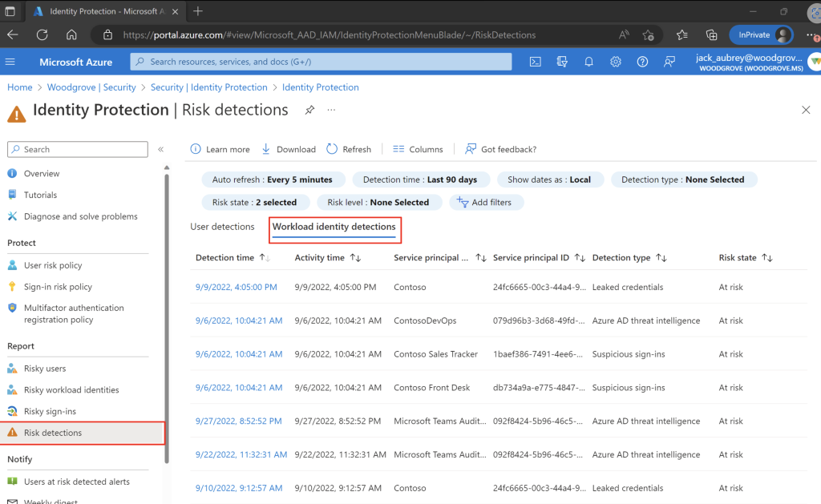The height and width of the screenshot is (504, 821).
Task: Change the Detection time filter
Action: [x=420, y=179]
